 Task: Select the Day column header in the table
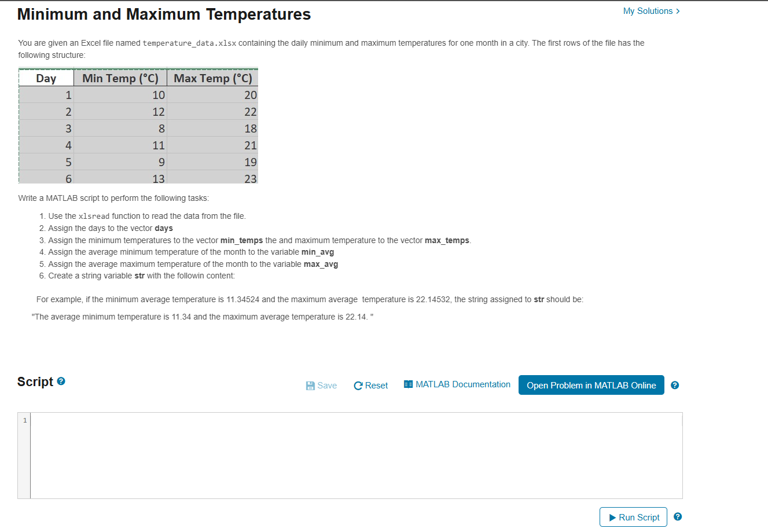pyautogui.click(x=46, y=78)
